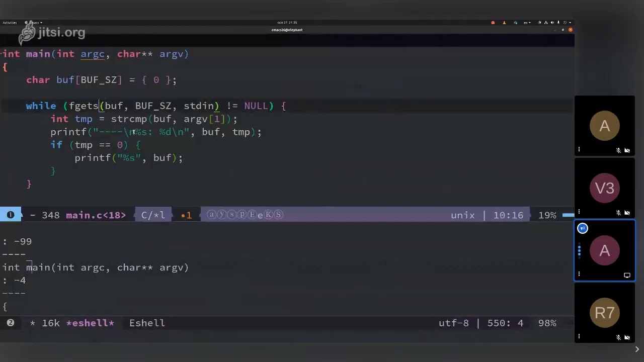This screenshot has height=362, width=644.
Task: Collapse the participant filmstrip with chevron
Action: click(637, 349)
